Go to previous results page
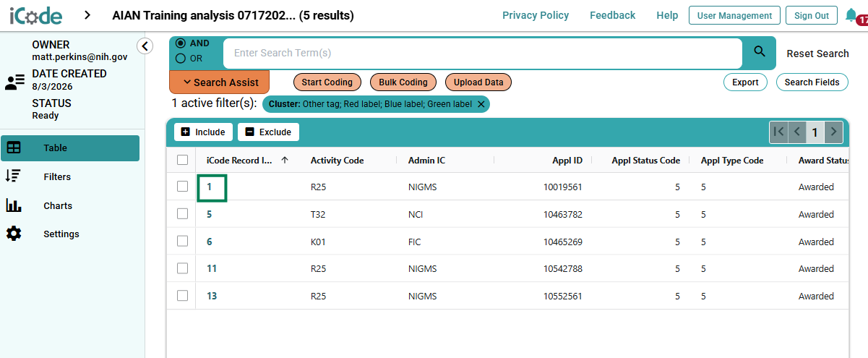The width and height of the screenshot is (868, 358). 796,132
